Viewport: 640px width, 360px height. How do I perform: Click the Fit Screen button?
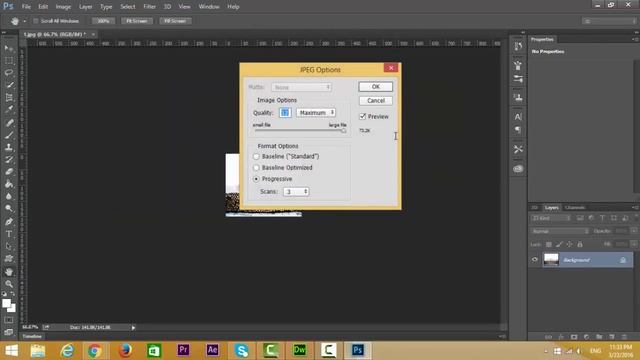coord(137,21)
